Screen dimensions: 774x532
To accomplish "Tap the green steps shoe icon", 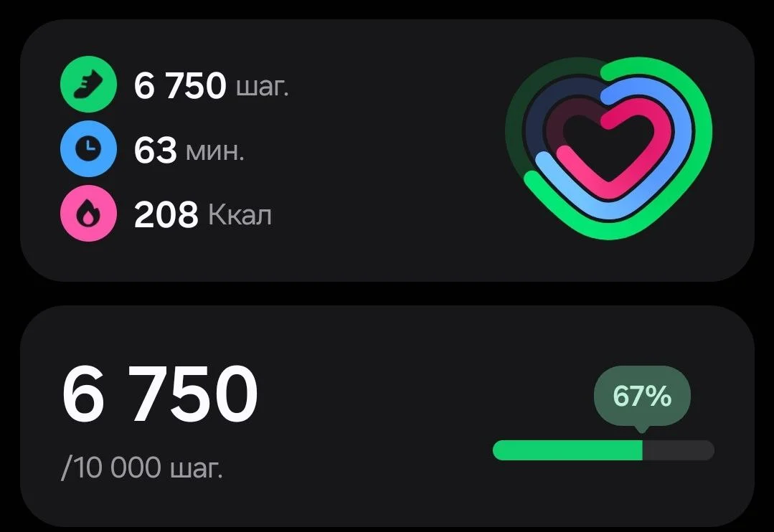I will (88, 85).
